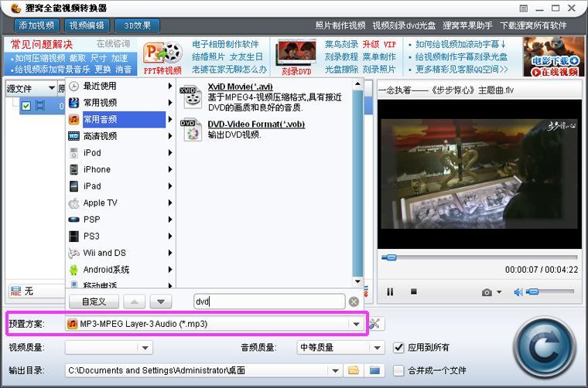This screenshot has width=588, height=388.
Task: Click the 常用视频 clapperboard icon
Action: [x=73, y=103]
